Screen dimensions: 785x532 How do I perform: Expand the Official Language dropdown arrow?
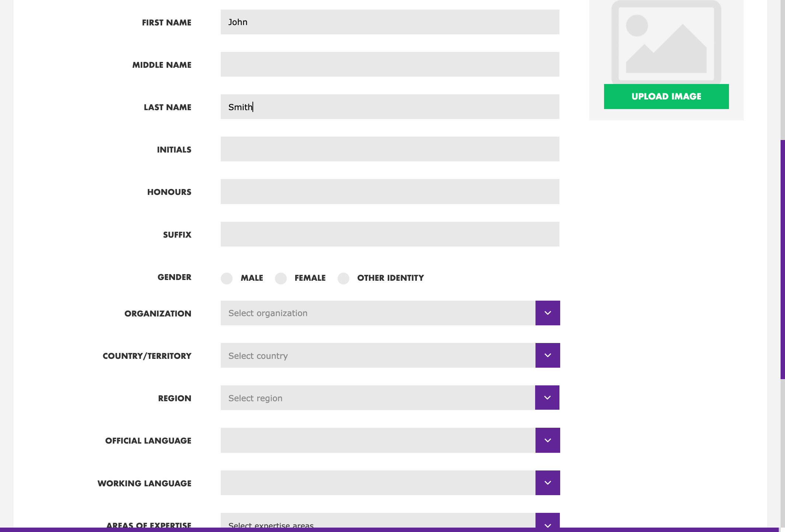click(548, 440)
